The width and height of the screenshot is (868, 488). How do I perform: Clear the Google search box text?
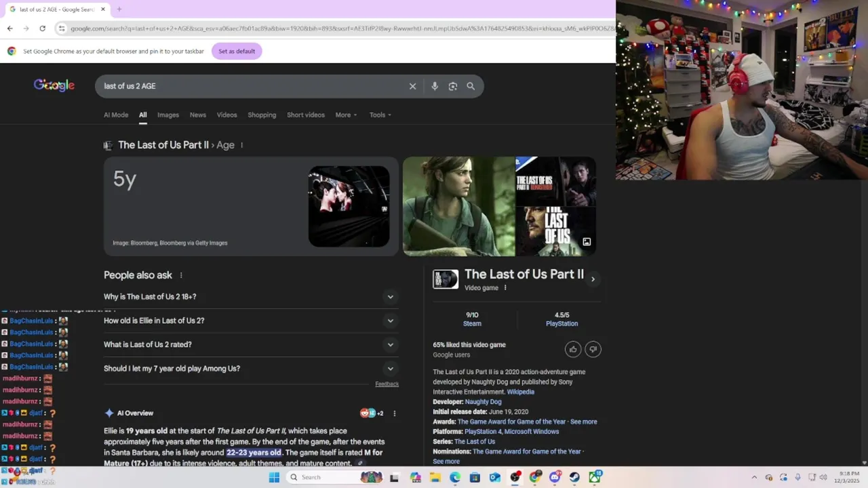click(x=412, y=86)
